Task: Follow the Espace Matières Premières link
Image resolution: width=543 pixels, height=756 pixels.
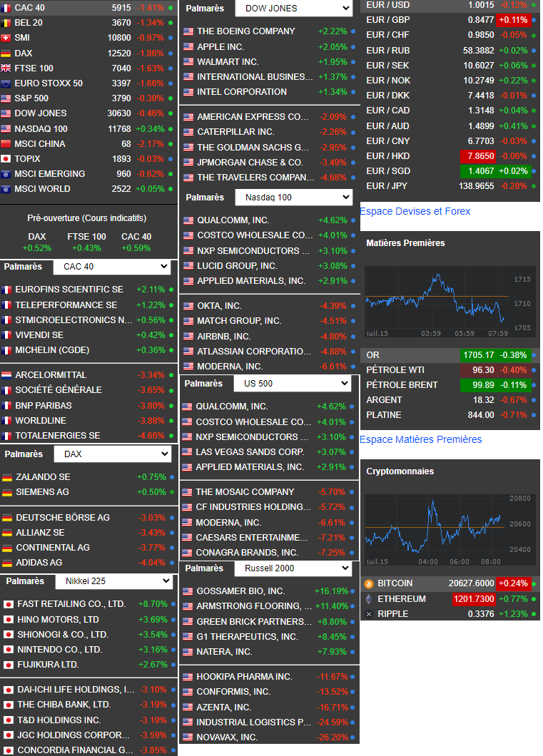Action: point(420,439)
